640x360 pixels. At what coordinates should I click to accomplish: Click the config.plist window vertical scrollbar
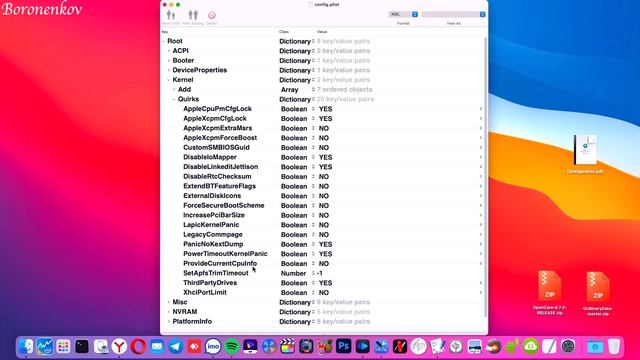tap(485, 176)
